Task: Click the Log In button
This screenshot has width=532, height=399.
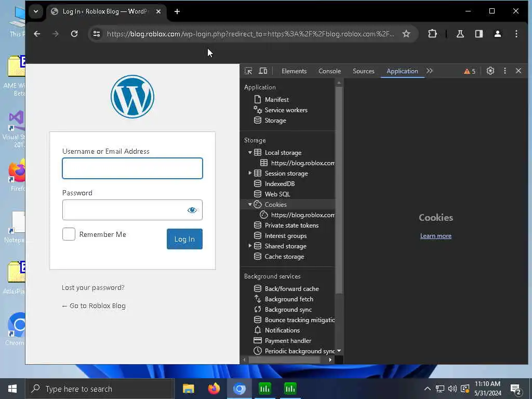Action: tap(184, 239)
